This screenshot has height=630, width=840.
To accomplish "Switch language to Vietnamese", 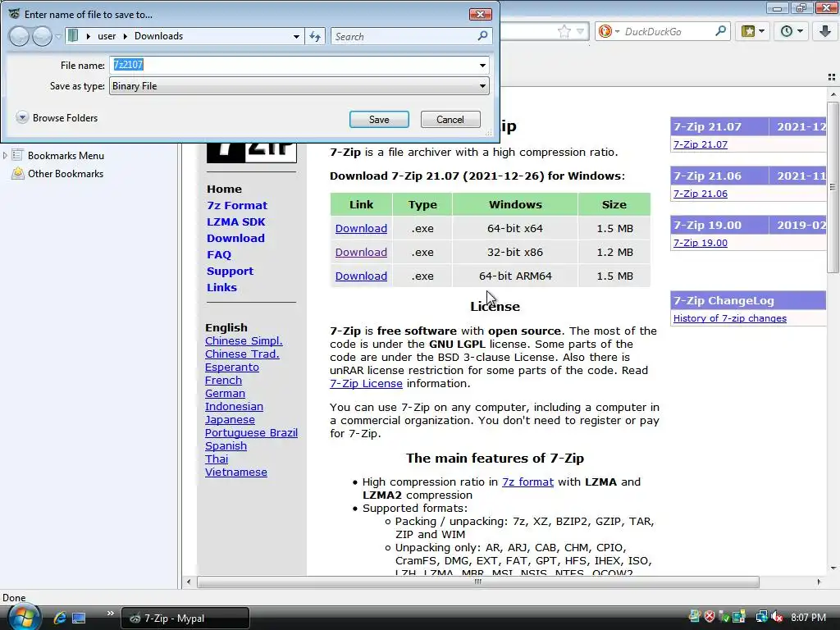I will (236, 472).
